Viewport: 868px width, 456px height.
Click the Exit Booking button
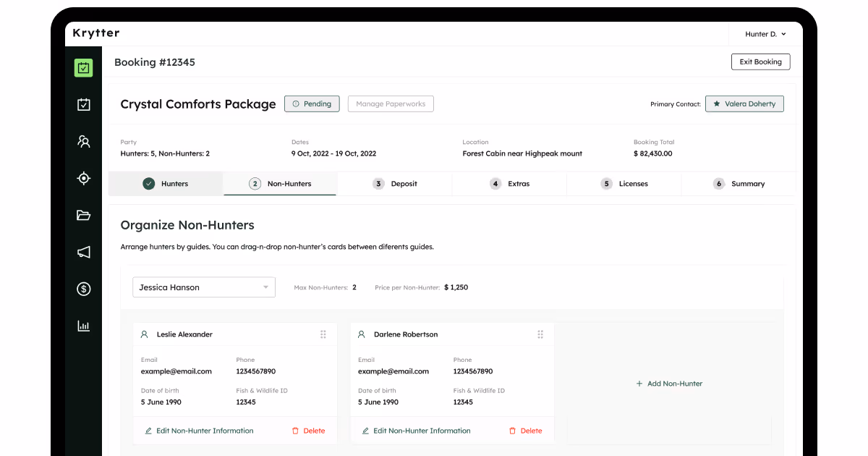click(760, 62)
